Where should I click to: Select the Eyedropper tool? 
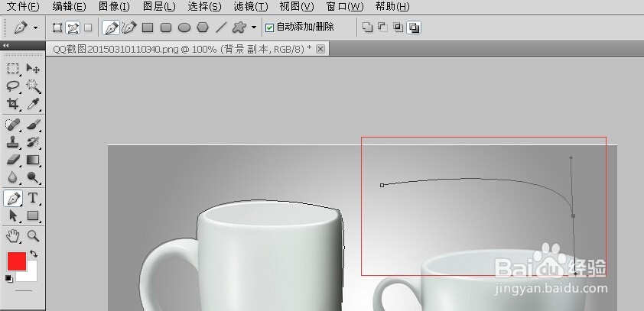coord(33,103)
